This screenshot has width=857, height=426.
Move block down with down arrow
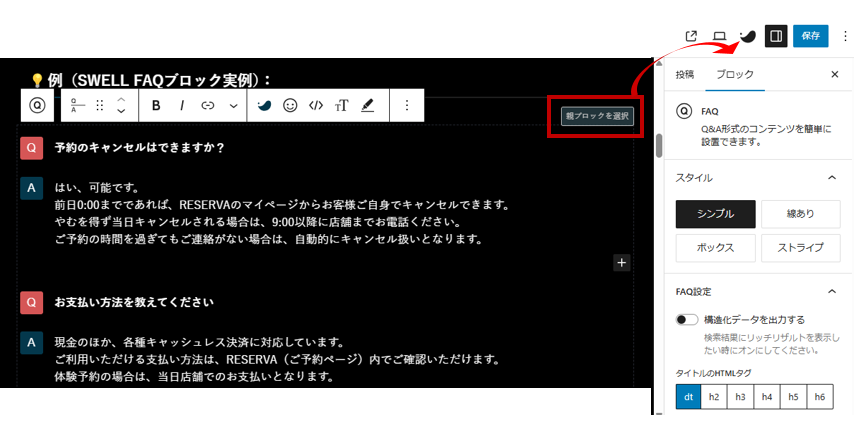[122, 111]
